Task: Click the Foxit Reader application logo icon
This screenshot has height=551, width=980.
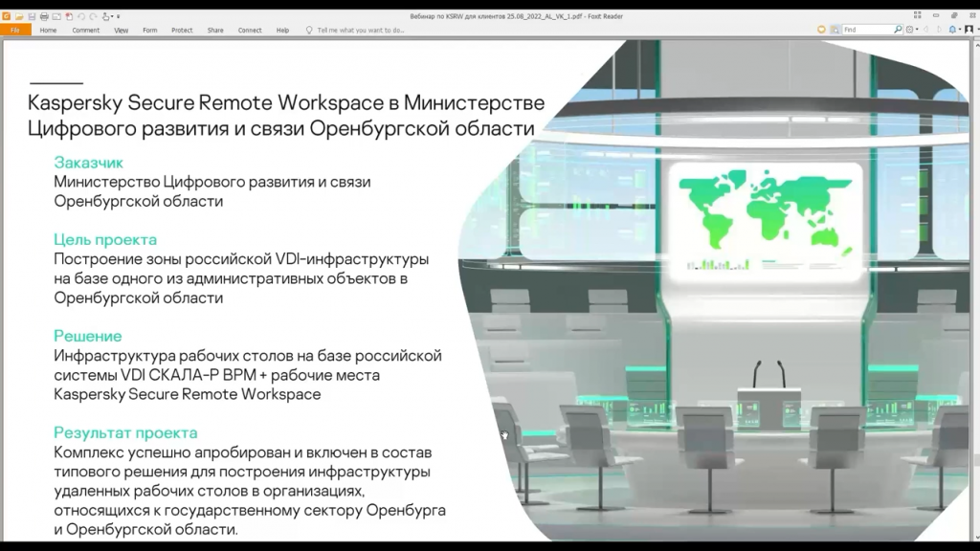Action: click(7, 16)
